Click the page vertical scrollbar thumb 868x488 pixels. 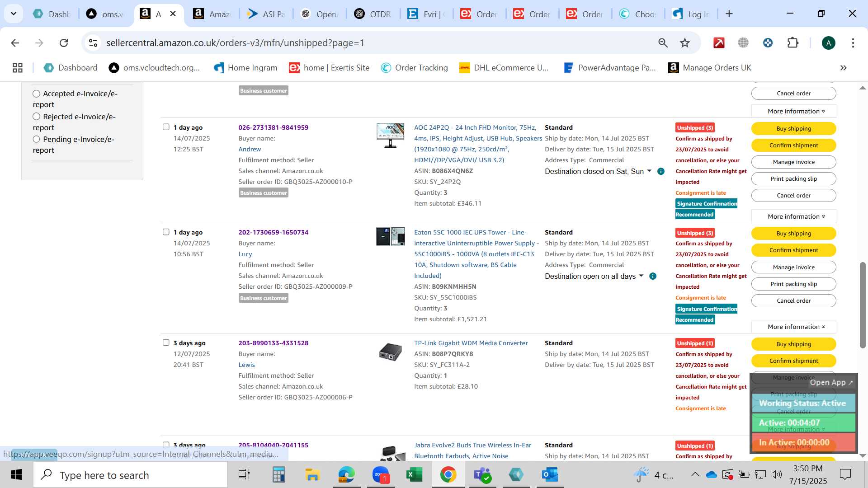pyautogui.click(x=863, y=305)
